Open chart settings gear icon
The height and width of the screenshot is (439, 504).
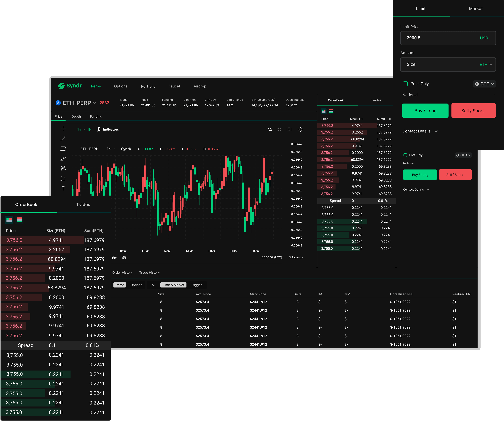pyautogui.click(x=300, y=129)
